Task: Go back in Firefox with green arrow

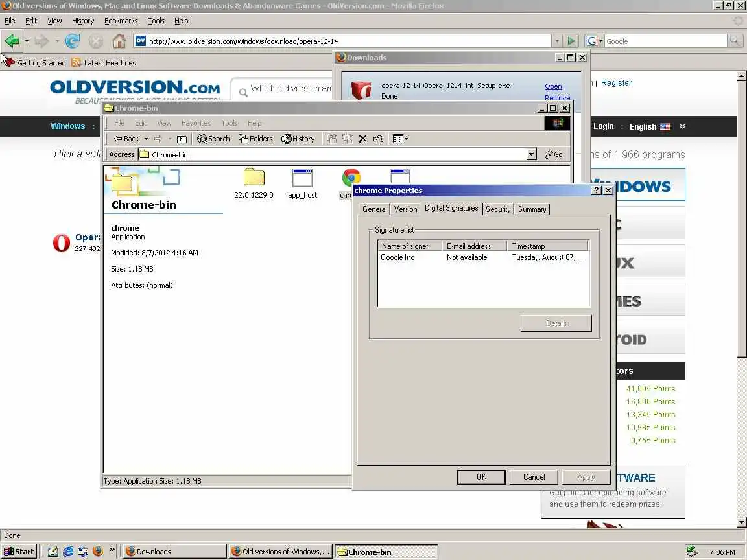Action: click(12, 41)
